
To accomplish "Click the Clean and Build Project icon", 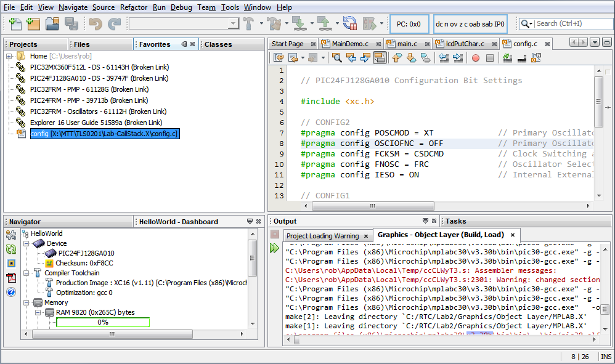I will coord(274,24).
